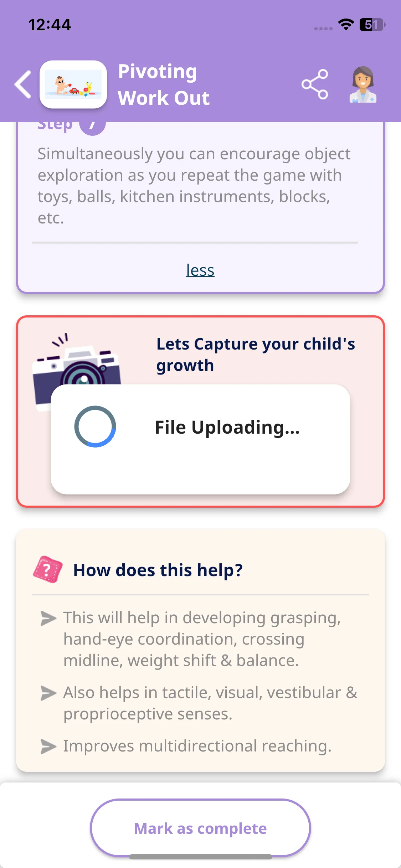The width and height of the screenshot is (401, 868).
Task: Open the doctor avatar profile
Action: (363, 85)
